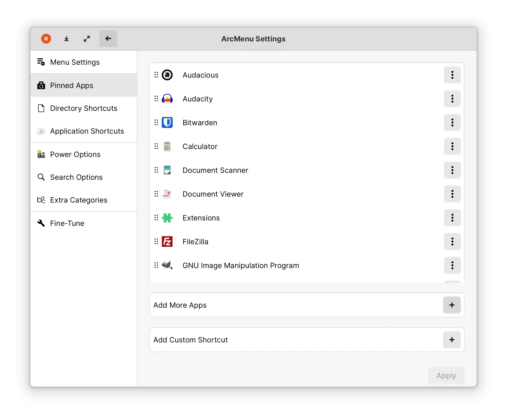Click plus button for Add Custom Shortcut
The height and width of the screenshot is (420, 507).
point(452,340)
